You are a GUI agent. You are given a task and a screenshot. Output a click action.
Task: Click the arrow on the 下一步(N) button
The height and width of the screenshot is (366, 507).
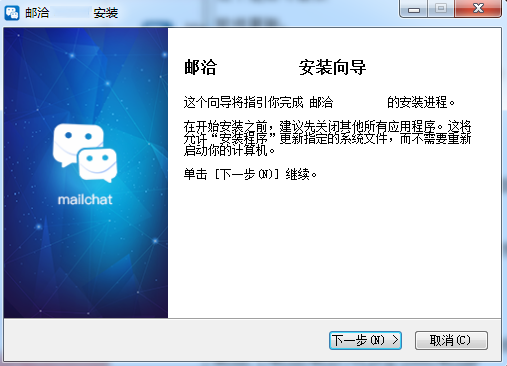click(x=395, y=340)
